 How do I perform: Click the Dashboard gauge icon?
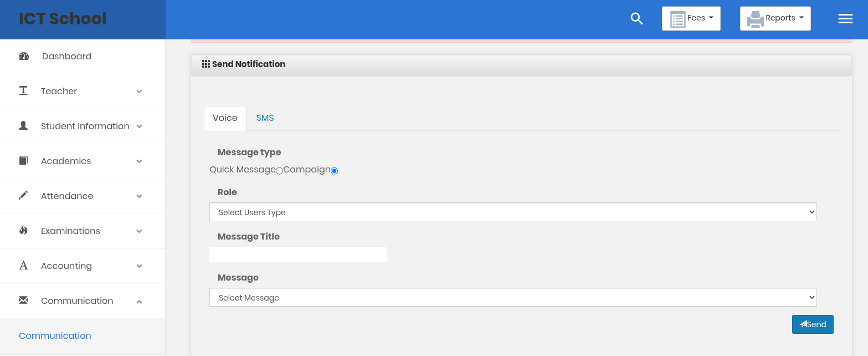(24, 56)
